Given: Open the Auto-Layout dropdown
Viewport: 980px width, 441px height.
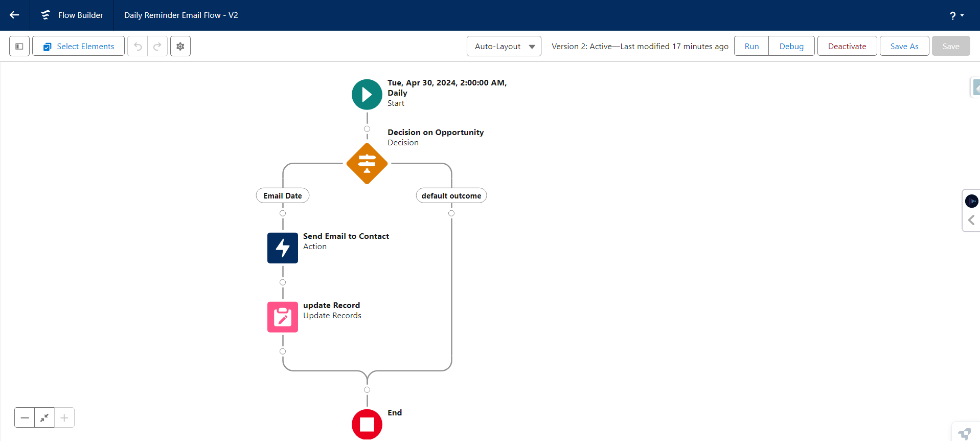Looking at the screenshot, I should pyautogui.click(x=504, y=46).
